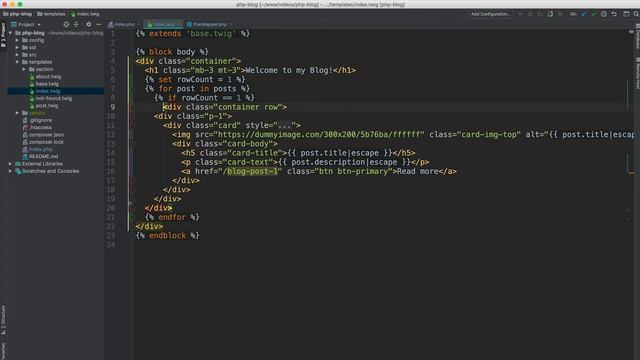The width and height of the screenshot is (640, 360).
Task: Click the Git label in toolbar
Action: (573, 14)
